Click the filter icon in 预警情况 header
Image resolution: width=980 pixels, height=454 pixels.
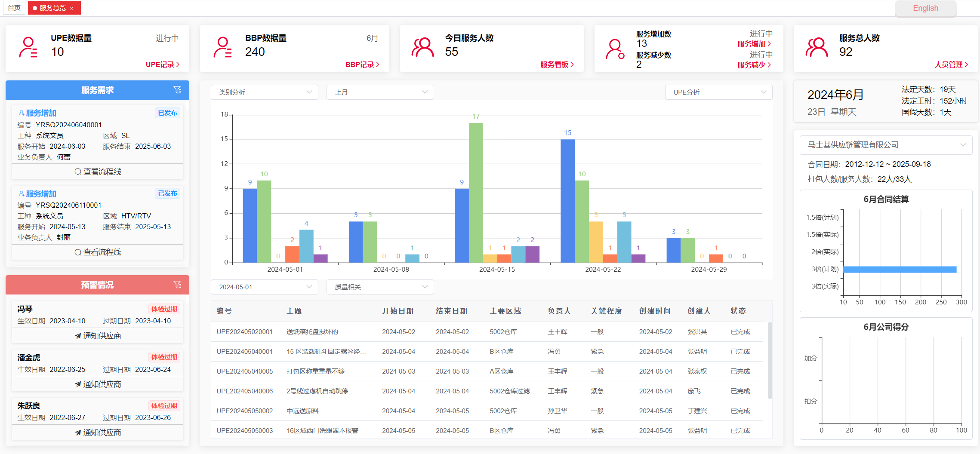click(x=177, y=285)
